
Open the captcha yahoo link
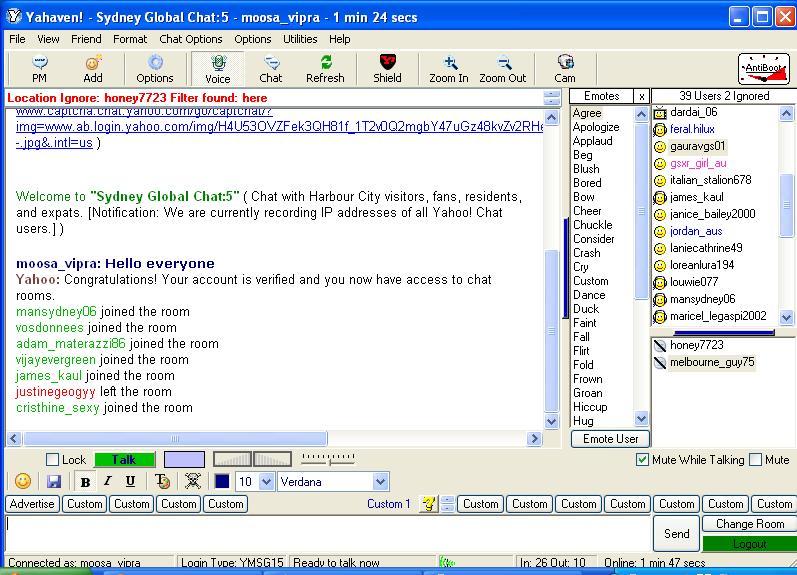[x=279, y=127]
